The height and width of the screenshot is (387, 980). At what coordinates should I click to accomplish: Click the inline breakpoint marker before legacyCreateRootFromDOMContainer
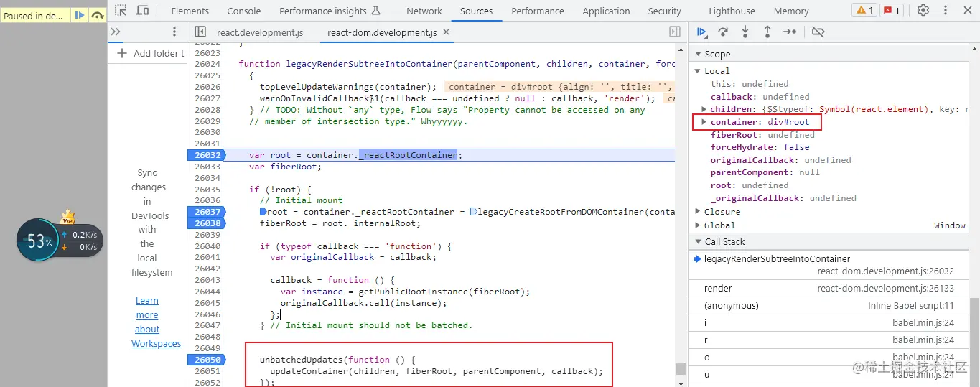tap(473, 212)
